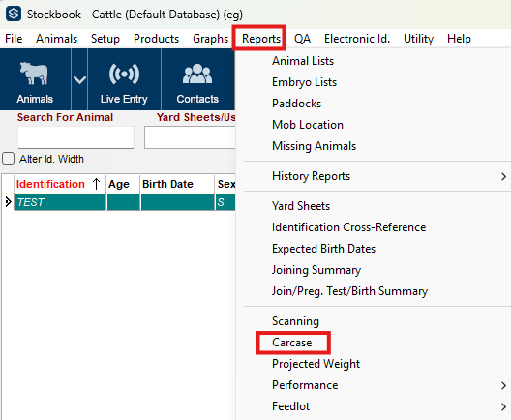Screen dimensions: 511x420
Task: Open the Contacts people icon
Action: click(197, 74)
